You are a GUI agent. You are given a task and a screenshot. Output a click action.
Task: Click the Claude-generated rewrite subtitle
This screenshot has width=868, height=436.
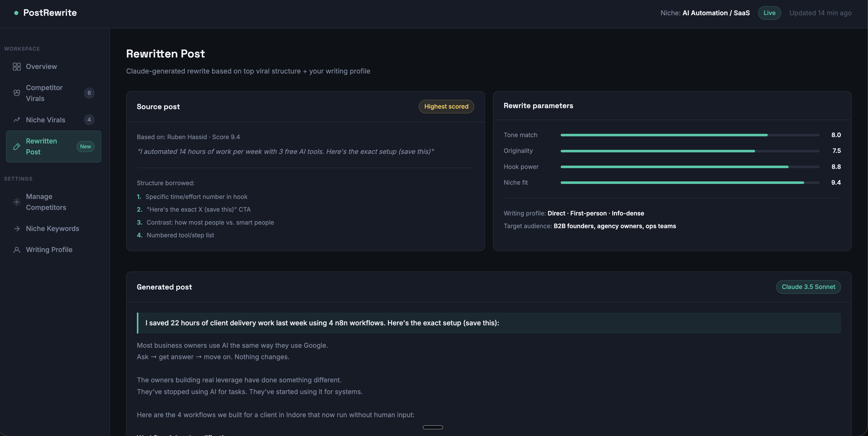pos(248,71)
